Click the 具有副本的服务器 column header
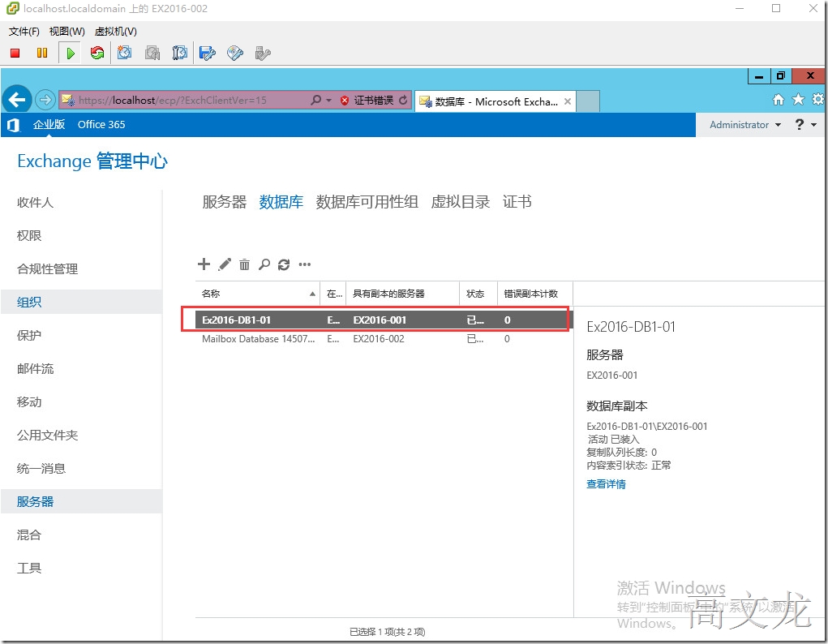This screenshot has height=644, width=828. (402, 294)
